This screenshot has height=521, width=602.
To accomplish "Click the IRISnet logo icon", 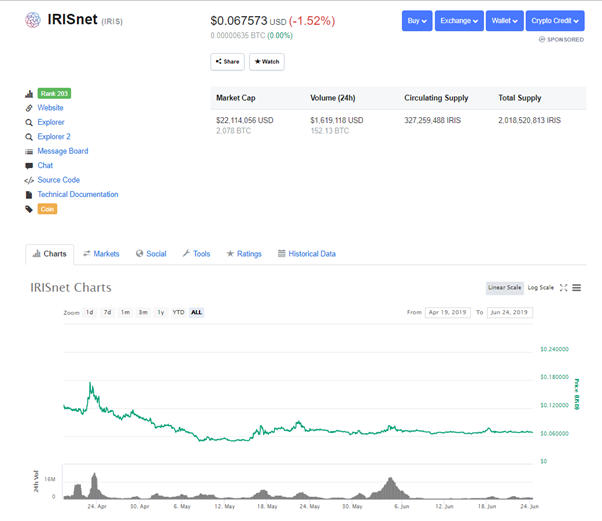I will tap(33, 20).
